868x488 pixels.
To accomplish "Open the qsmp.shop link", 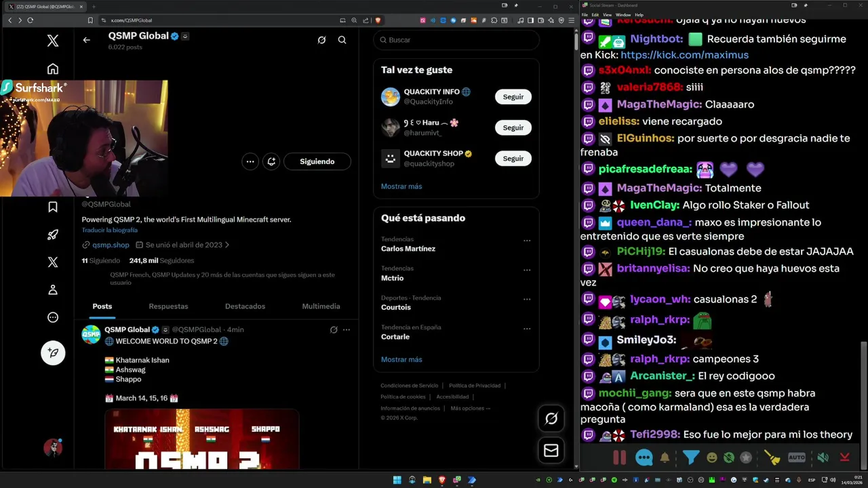I will click(111, 245).
